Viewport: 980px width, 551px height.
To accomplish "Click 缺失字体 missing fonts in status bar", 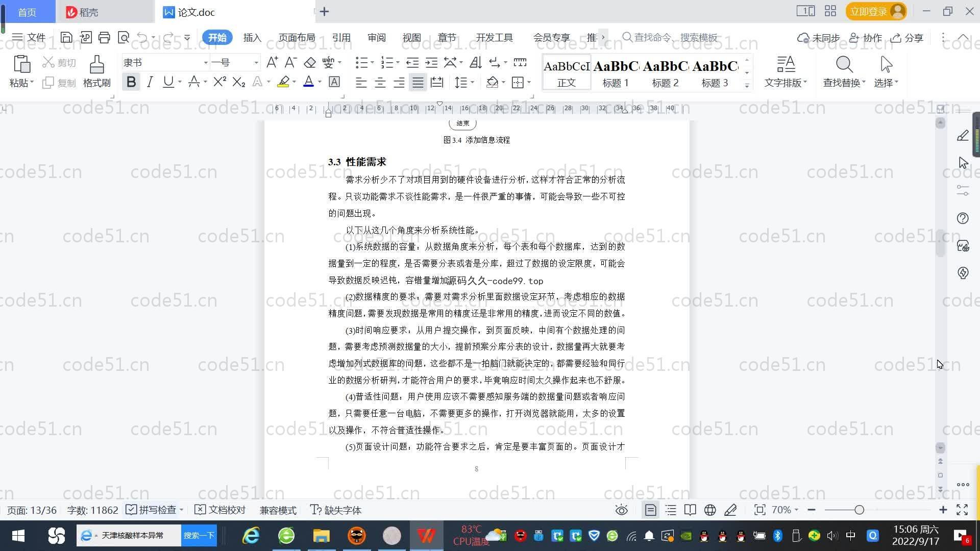I will [x=336, y=510].
